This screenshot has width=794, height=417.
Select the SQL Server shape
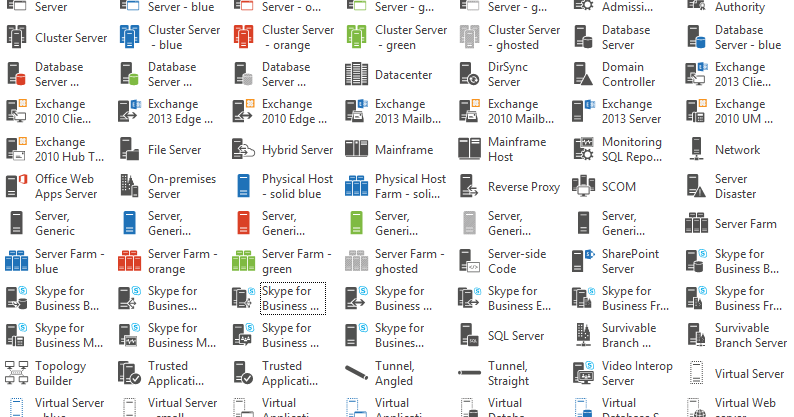click(x=469, y=335)
